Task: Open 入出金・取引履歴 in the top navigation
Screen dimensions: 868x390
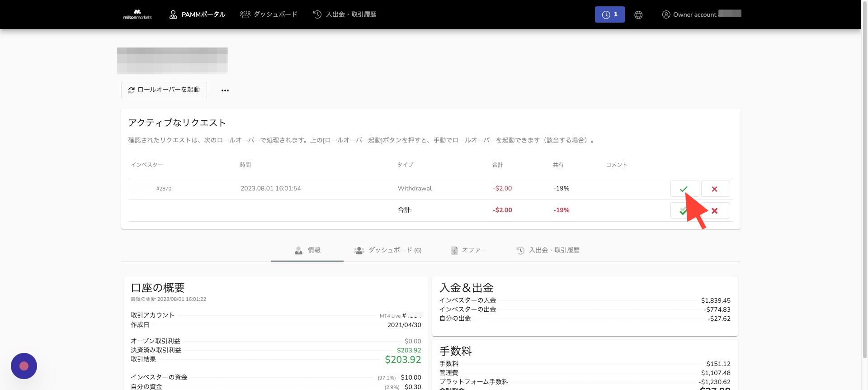Action: [x=344, y=14]
